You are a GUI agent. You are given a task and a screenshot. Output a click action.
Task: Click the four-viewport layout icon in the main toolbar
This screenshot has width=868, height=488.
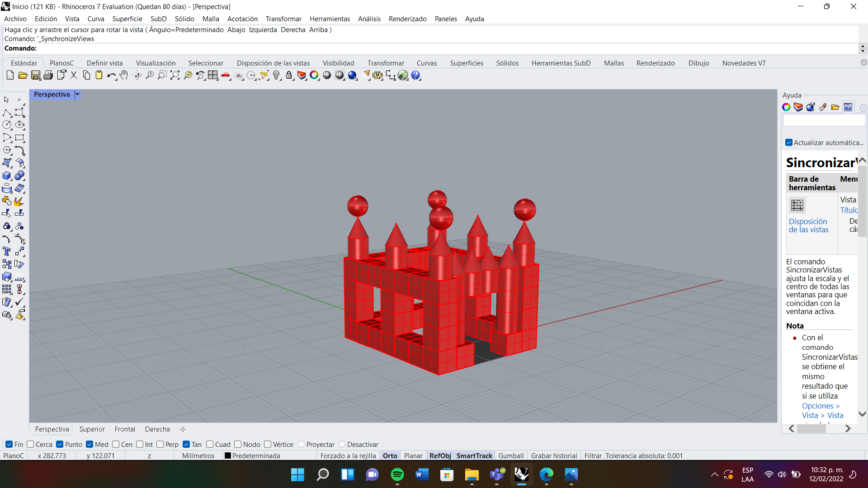pos(213,75)
